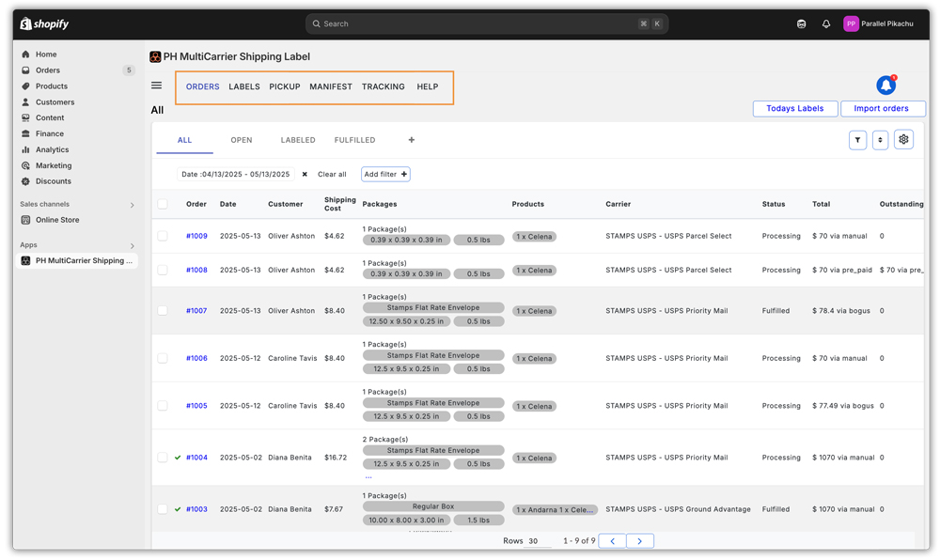Click the Todays Labels button

[795, 108]
